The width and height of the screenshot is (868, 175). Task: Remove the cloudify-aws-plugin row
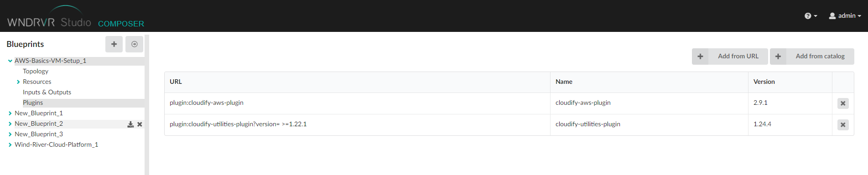coord(843,103)
